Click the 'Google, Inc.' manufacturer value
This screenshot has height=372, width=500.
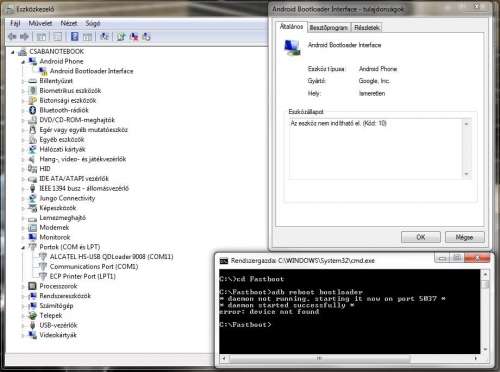tap(374, 81)
